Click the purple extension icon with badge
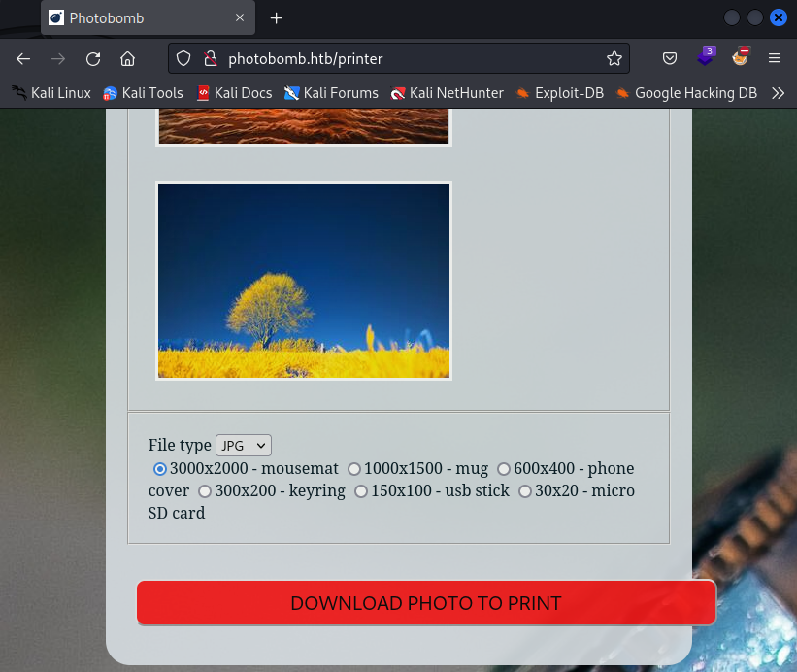The height and width of the screenshot is (672, 797). [x=706, y=57]
